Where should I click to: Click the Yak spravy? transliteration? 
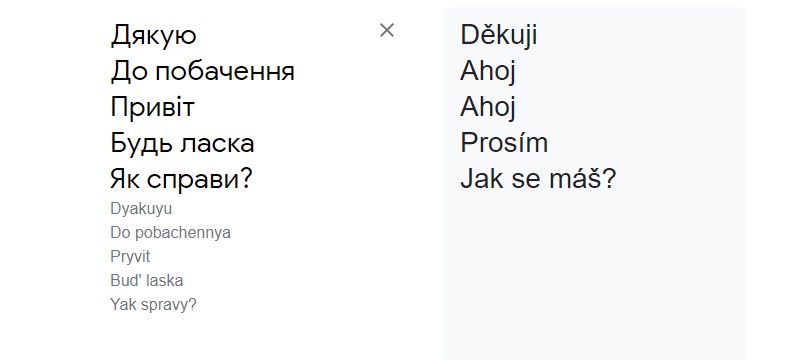coord(153,304)
